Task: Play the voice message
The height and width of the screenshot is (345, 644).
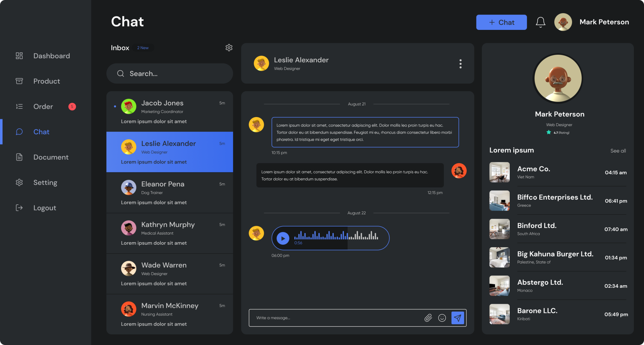Action: click(283, 238)
